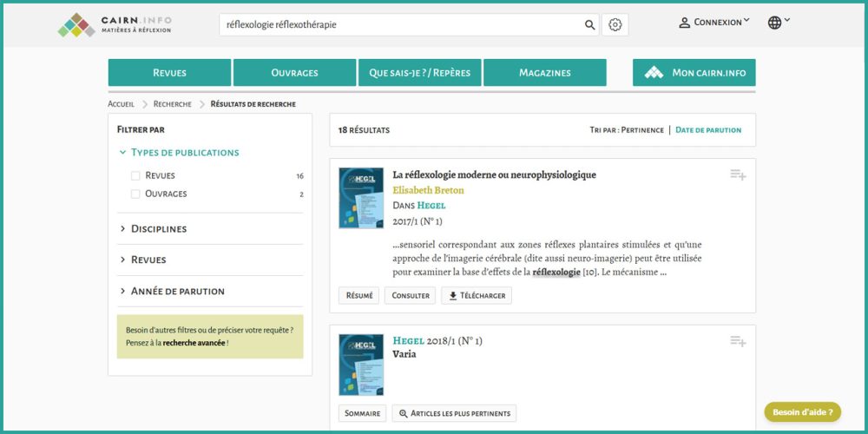Click the 18 résultats count
The image size is (868, 434).
pos(364,130)
